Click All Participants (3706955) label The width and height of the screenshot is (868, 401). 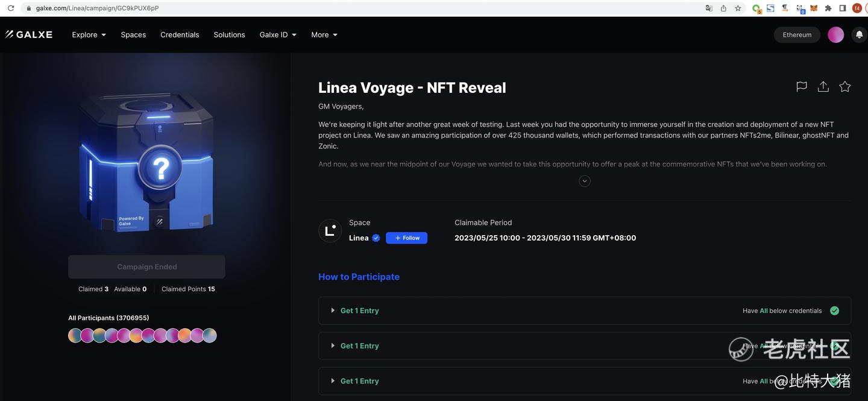coord(108,318)
